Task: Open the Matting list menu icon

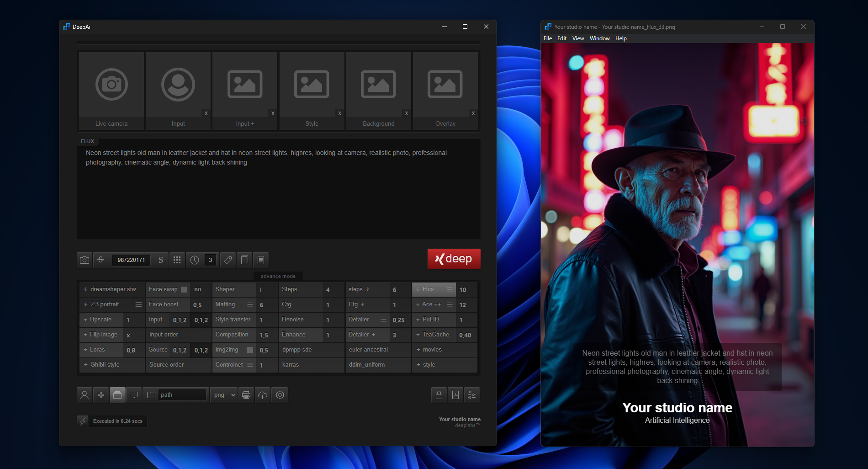Action: [x=250, y=304]
